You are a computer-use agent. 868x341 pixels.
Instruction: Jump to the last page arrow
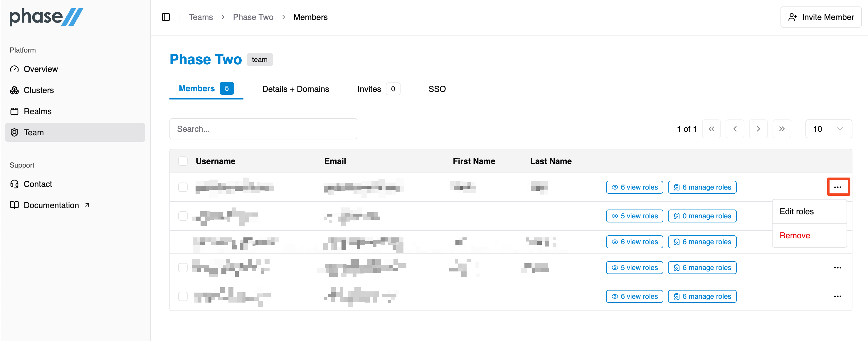782,129
